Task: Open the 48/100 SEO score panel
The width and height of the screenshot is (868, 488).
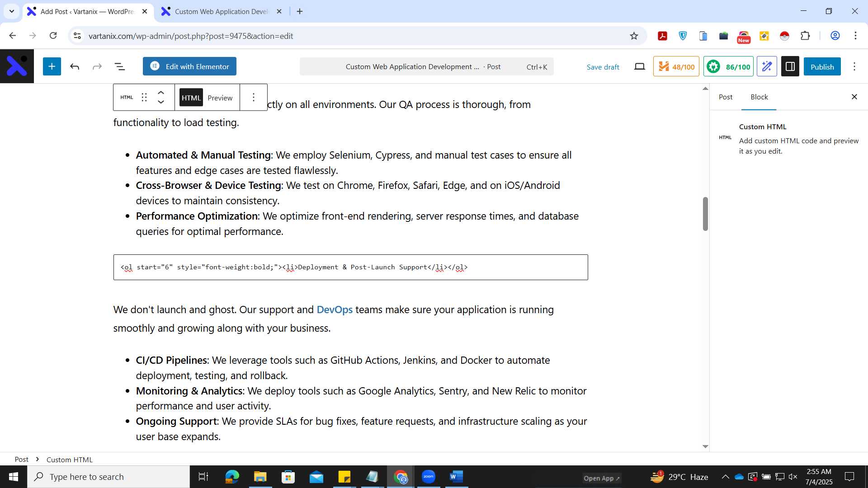Action: (676, 67)
